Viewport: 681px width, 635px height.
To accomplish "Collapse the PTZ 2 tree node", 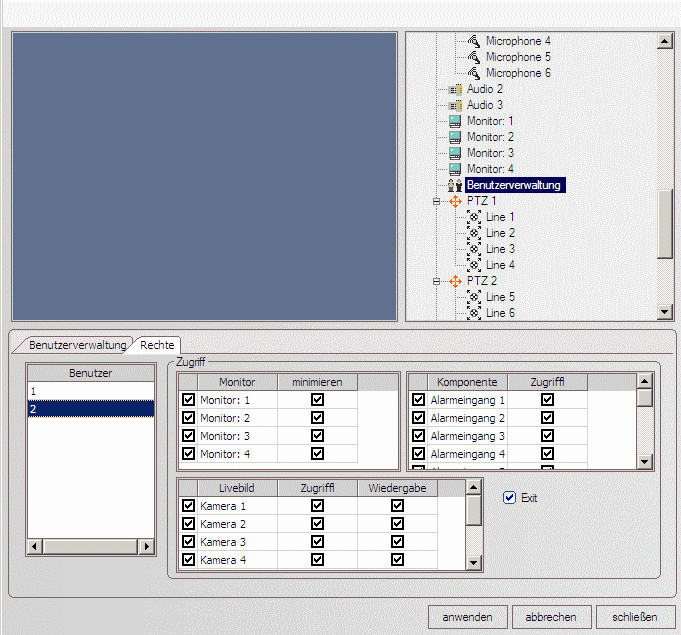I will pos(436,281).
